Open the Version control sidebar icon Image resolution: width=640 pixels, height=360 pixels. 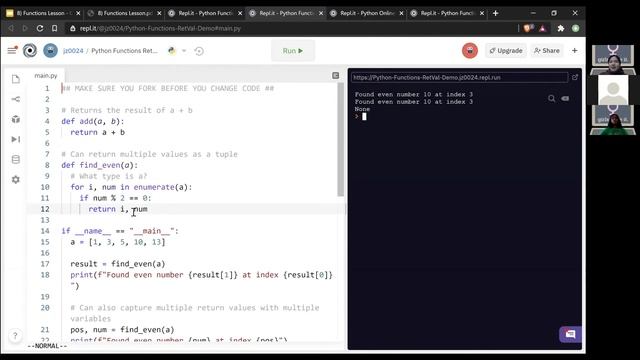pos(16,99)
